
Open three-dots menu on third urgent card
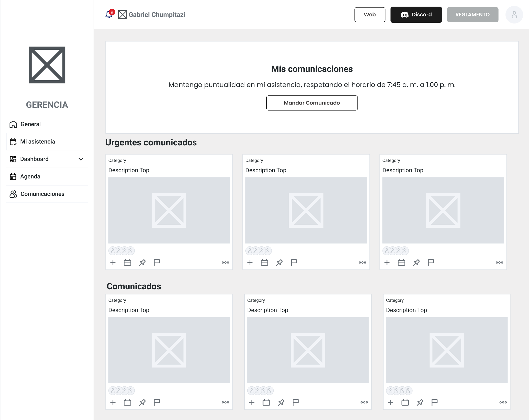click(x=499, y=263)
